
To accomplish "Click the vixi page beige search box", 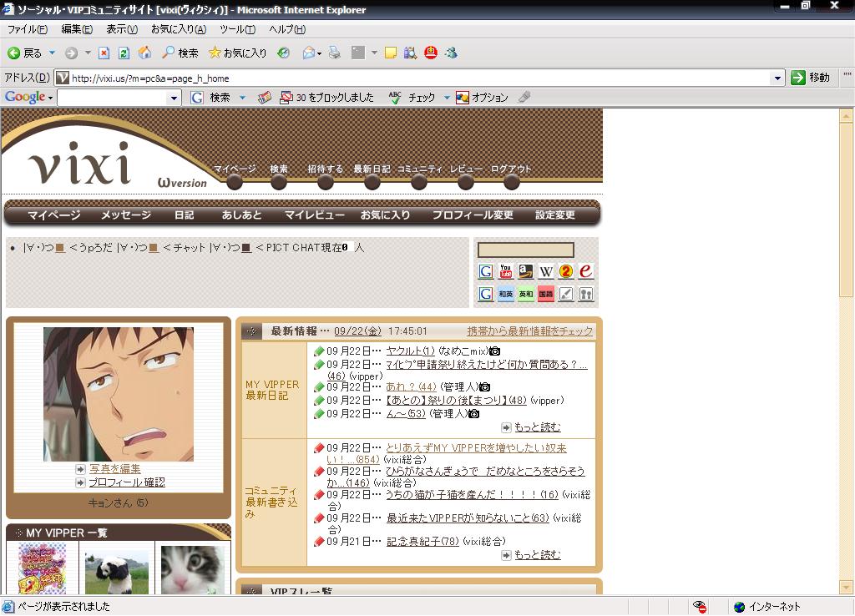I will [526, 250].
